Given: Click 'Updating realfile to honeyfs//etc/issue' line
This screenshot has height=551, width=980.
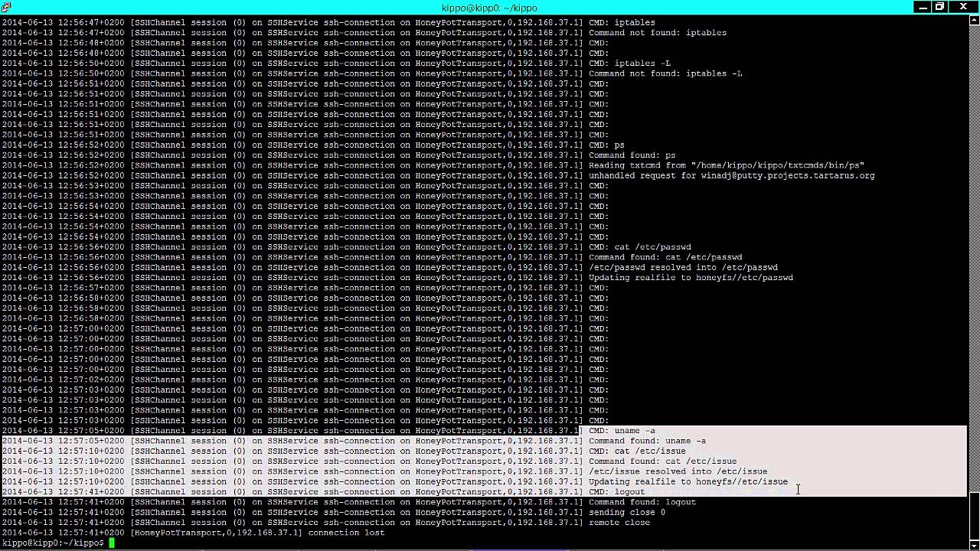Looking at the screenshot, I should pyautogui.click(x=688, y=481).
